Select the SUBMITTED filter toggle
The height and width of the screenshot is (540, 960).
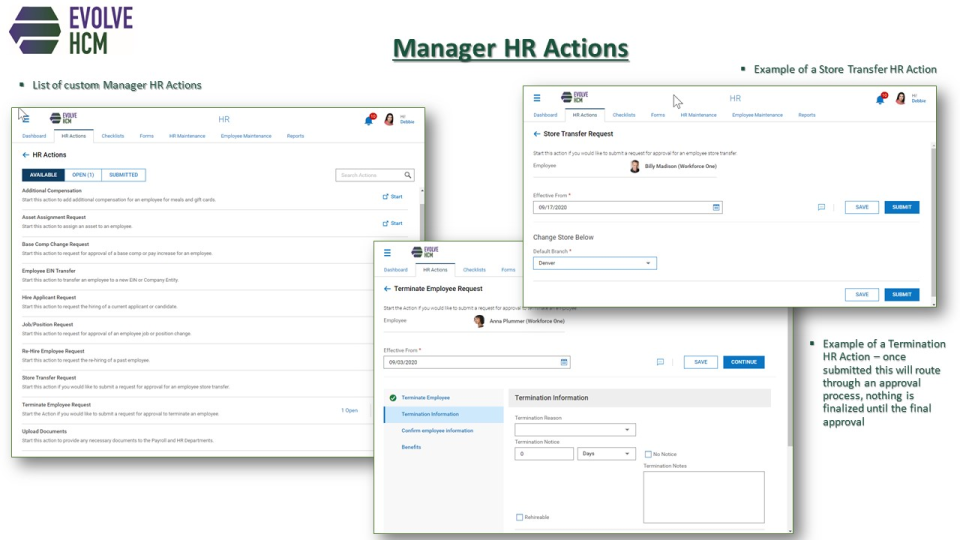[x=124, y=175]
